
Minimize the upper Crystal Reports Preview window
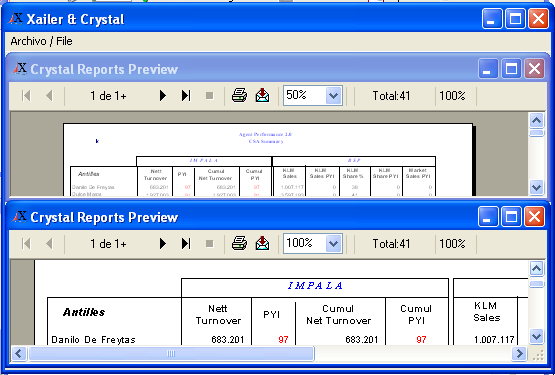(x=488, y=69)
